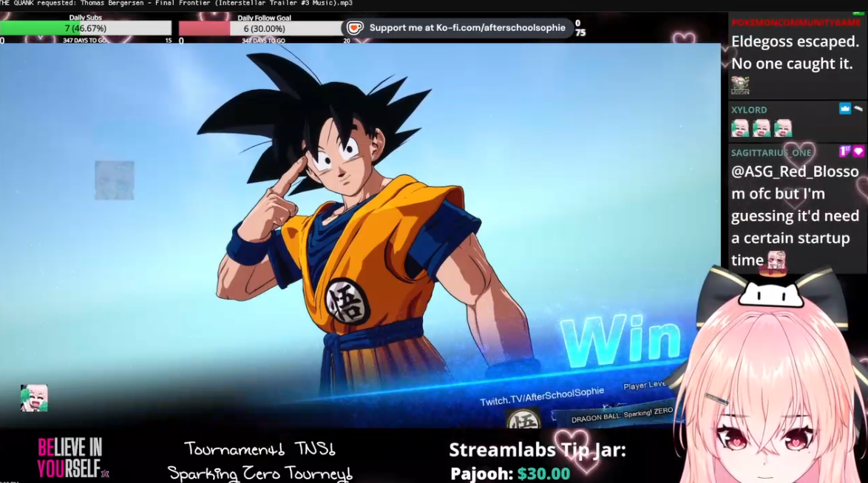Click the 'Tournament TNS!' text
The width and height of the screenshot is (868, 483).
(x=260, y=449)
